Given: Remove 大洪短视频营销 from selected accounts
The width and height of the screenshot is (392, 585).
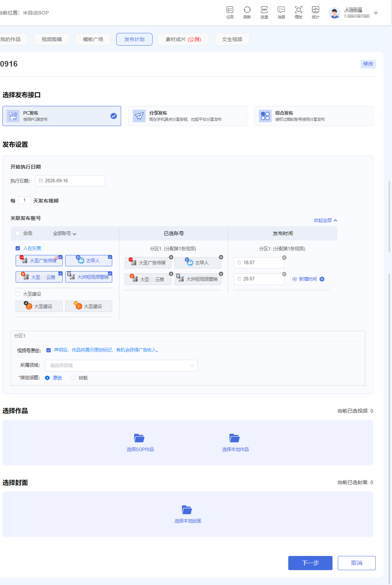Looking at the screenshot, I should pos(221,274).
